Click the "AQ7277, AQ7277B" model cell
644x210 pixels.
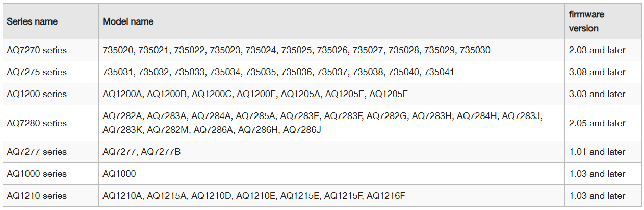pyautogui.click(x=142, y=152)
